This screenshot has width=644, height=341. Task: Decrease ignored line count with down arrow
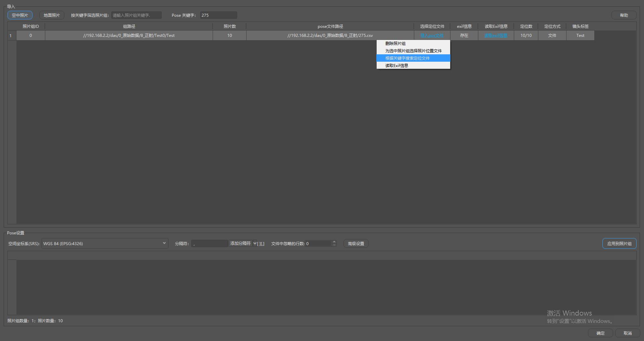click(x=334, y=245)
